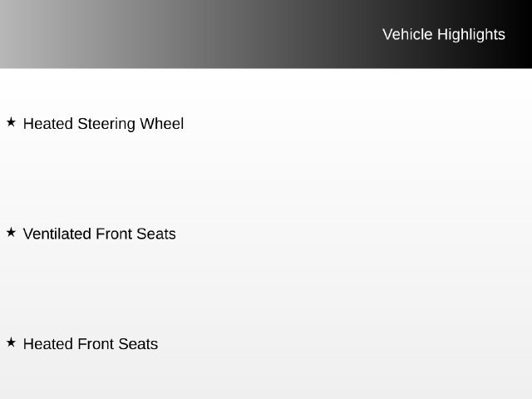This screenshot has width=532, height=399.
Task: Click the star bullet beside Heated Front Seats
Action: pos(11,342)
